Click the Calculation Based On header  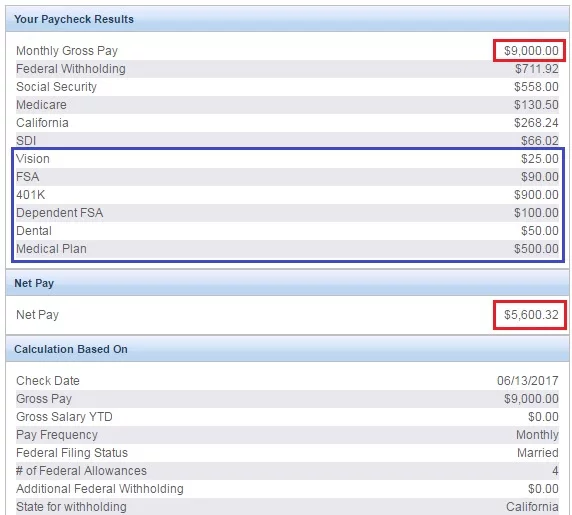tap(71, 349)
